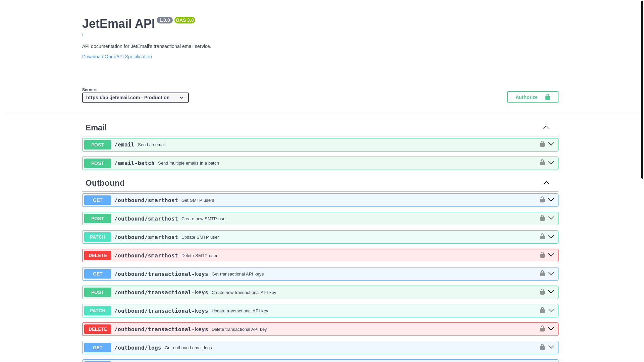Open the Servers dropdown for api.jetemail.com
Screen dimensions: 644x362
pyautogui.click(x=136, y=98)
